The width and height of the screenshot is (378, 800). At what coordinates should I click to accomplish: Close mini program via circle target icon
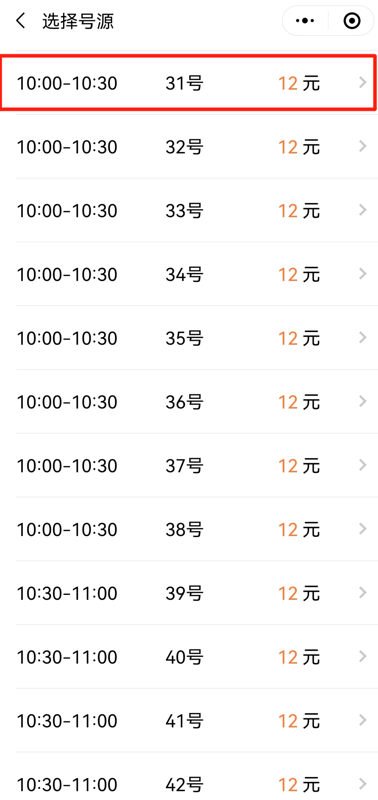pos(352,21)
